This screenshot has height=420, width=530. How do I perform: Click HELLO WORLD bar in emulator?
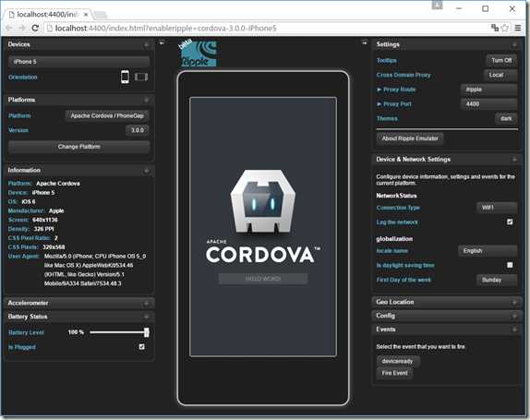(263, 279)
